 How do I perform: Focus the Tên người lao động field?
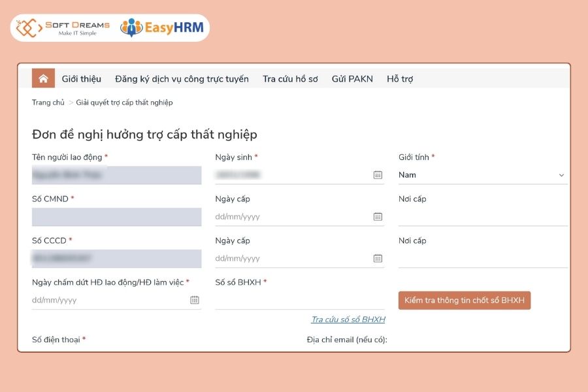[x=117, y=175]
